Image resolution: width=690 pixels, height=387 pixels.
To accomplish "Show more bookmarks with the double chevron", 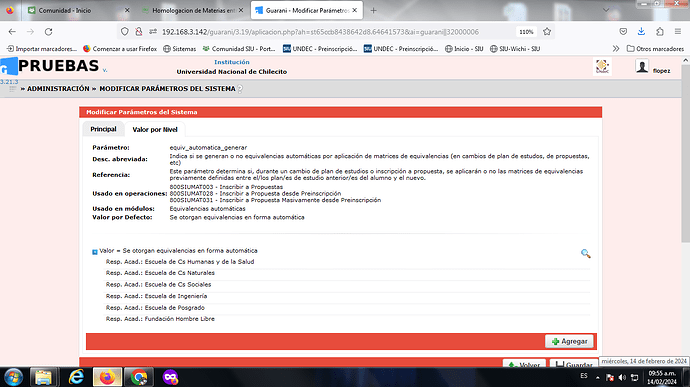I will 616,48.
